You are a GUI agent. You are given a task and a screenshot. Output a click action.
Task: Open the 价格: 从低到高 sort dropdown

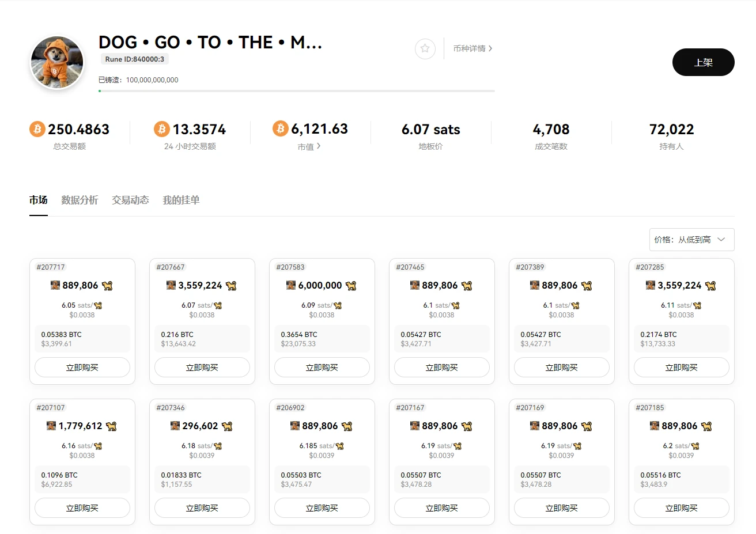point(691,240)
